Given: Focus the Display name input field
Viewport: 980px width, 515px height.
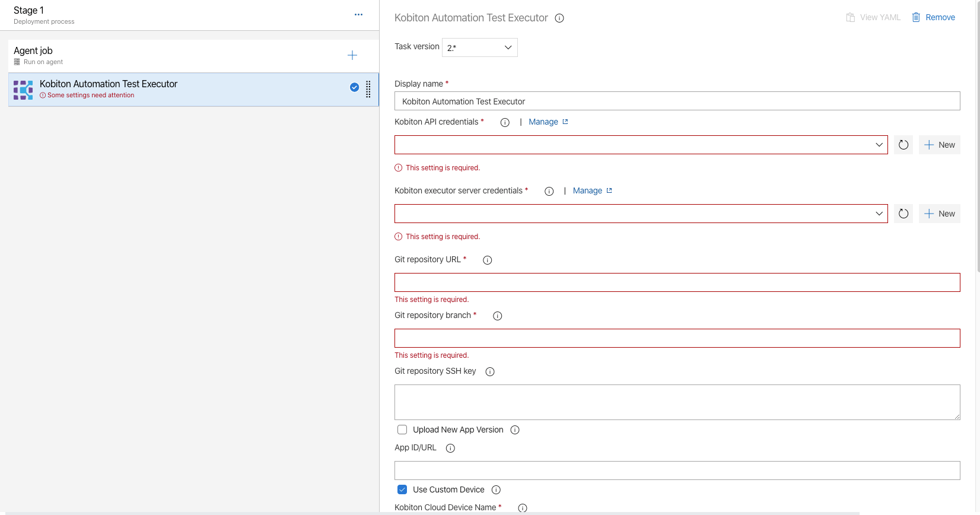Looking at the screenshot, I should pos(677,101).
